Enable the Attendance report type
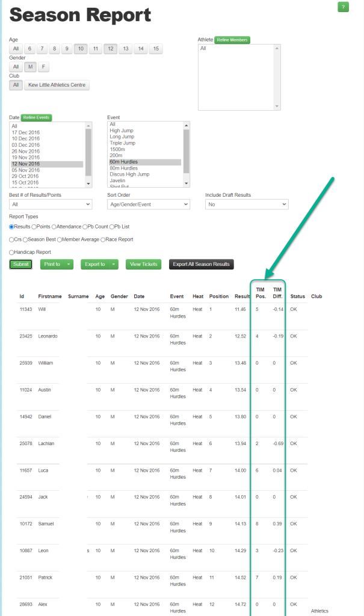The width and height of the screenshot is (364, 616). pyautogui.click(x=54, y=227)
